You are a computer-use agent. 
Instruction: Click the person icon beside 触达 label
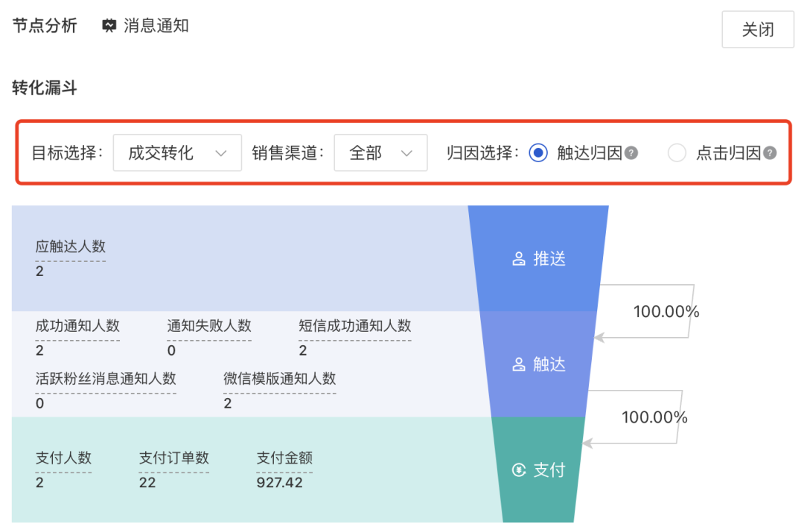tap(519, 365)
